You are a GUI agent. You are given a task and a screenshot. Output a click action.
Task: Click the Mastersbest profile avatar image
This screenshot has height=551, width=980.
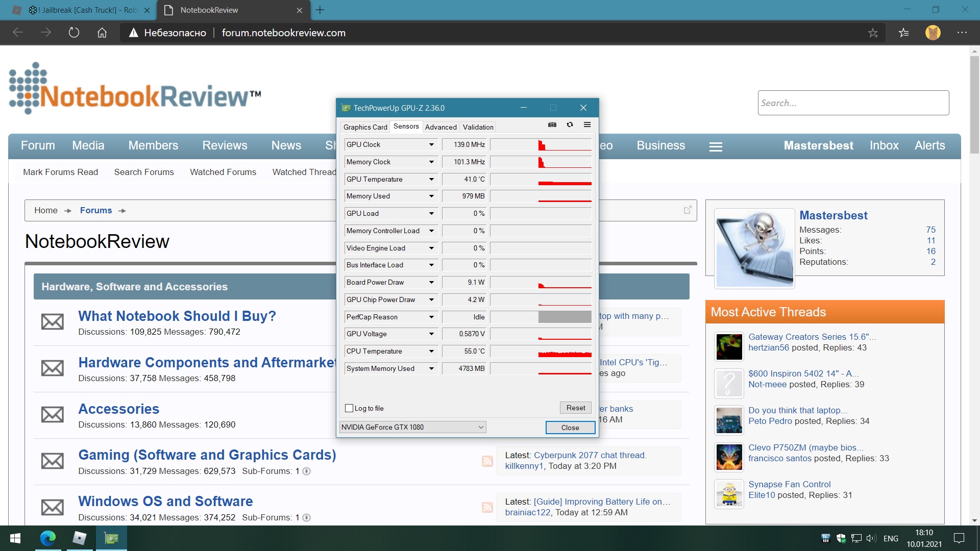754,248
